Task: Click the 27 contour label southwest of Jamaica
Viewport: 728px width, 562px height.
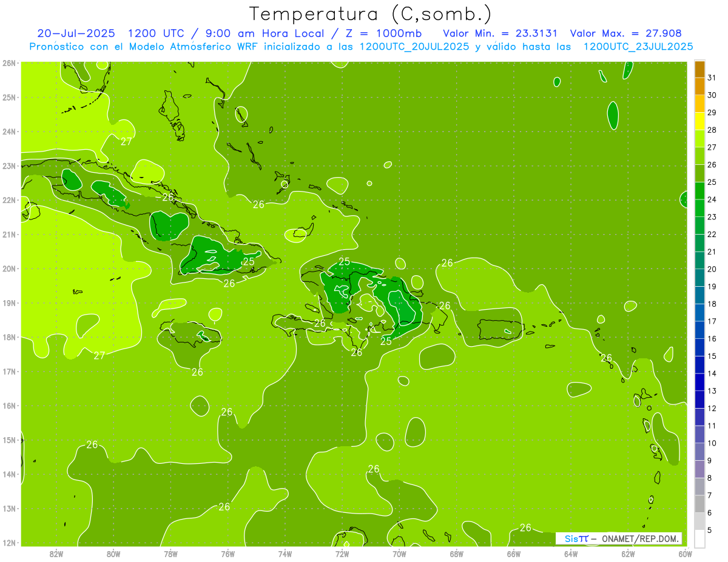Action: click(99, 356)
